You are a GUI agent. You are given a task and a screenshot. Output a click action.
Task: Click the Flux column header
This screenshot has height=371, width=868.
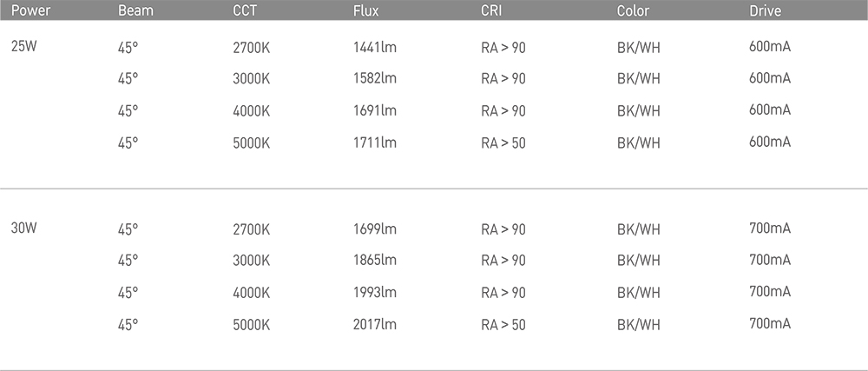[366, 10]
